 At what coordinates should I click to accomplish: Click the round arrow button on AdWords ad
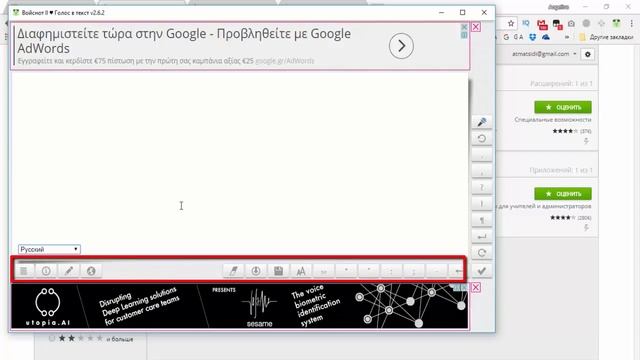(401, 46)
